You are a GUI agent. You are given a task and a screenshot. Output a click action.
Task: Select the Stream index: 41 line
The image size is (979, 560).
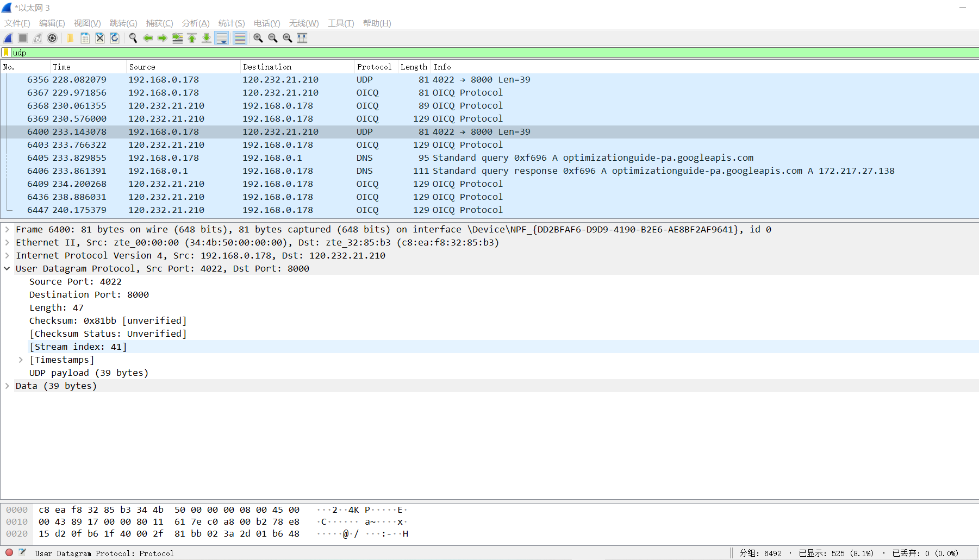click(x=78, y=347)
